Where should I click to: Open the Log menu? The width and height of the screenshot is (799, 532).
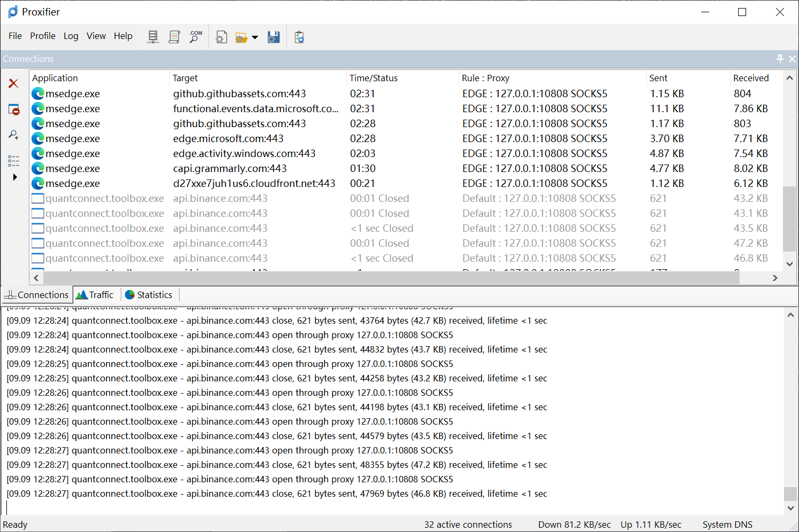[71, 36]
